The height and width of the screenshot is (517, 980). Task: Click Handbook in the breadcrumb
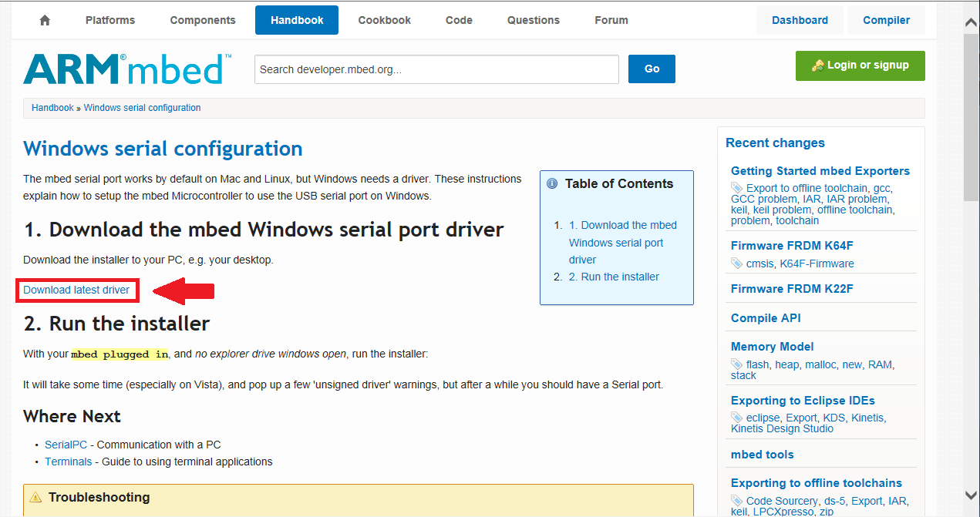52,108
